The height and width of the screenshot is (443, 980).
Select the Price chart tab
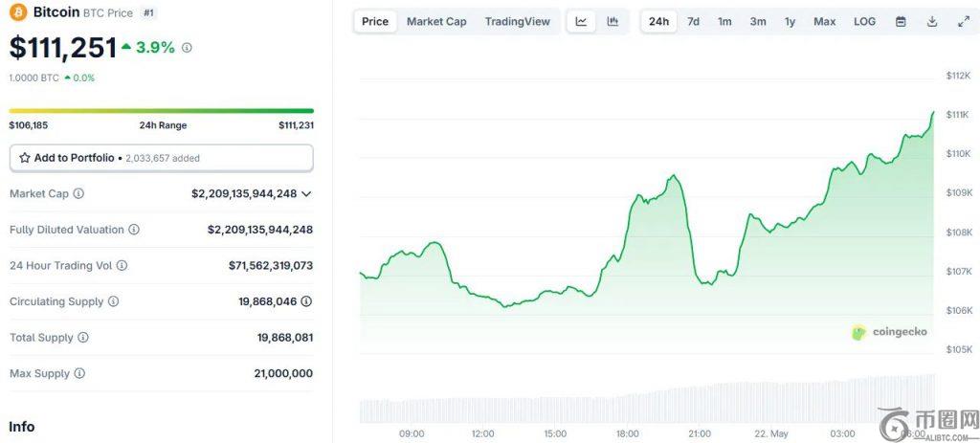coord(375,21)
